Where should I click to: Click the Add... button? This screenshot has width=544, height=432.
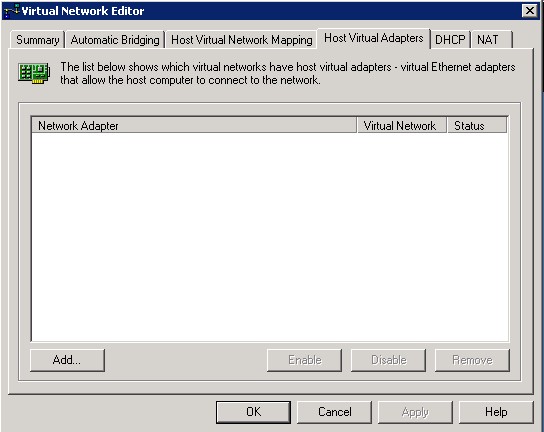tap(67, 360)
